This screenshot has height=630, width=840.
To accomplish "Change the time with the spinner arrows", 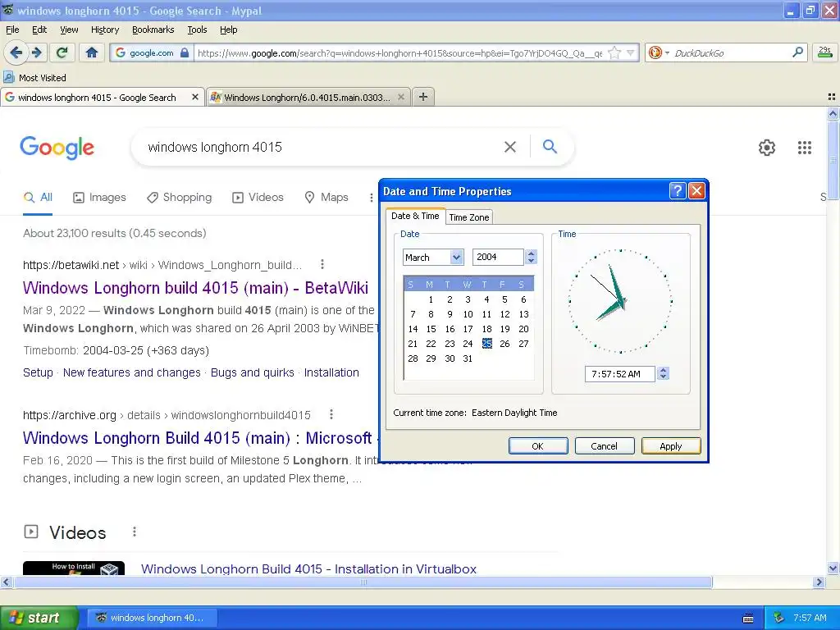I will [x=663, y=373].
